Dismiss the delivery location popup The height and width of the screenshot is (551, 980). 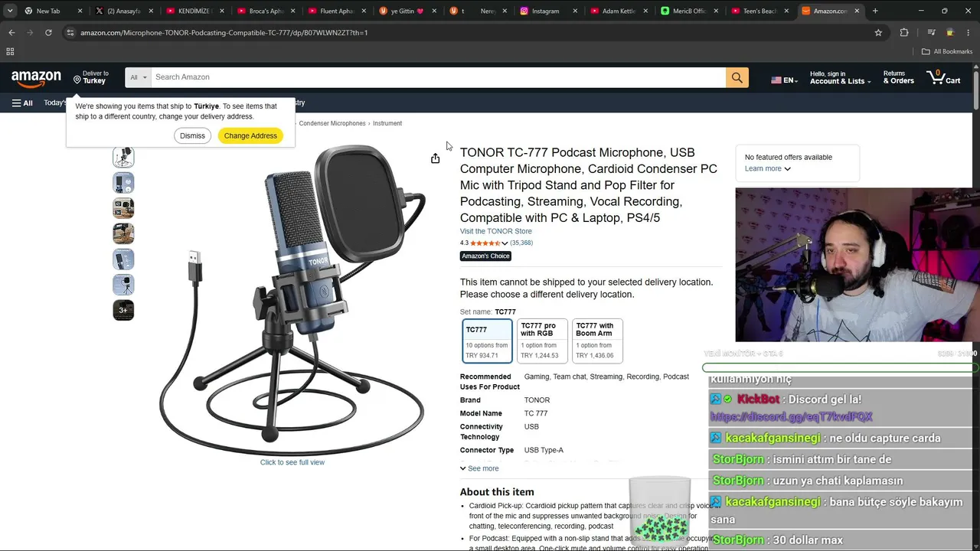pyautogui.click(x=192, y=135)
